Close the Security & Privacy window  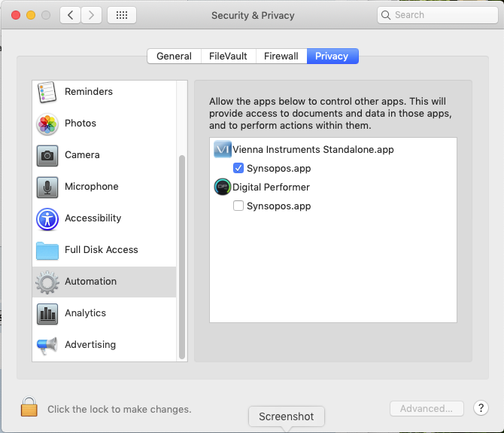[16, 15]
